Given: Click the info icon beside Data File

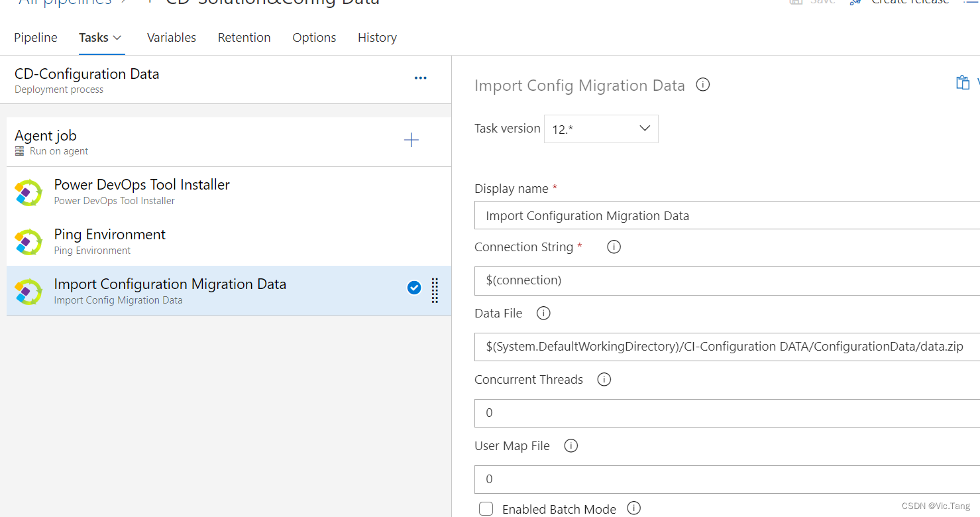Looking at the screenshot, I should (x=543, y=312).
